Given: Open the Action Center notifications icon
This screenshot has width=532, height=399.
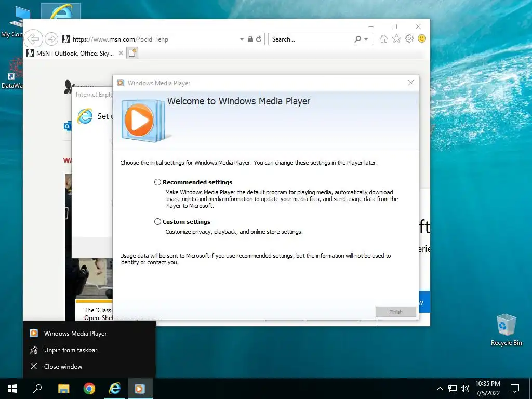Looking at the screenshot, I should point(515,389).
